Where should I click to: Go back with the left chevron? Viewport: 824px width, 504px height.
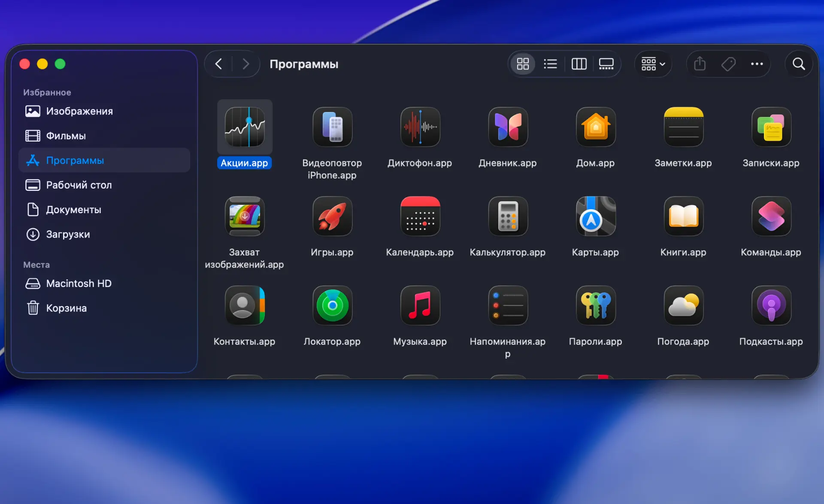pyautogui.click(x=218, y=64)
